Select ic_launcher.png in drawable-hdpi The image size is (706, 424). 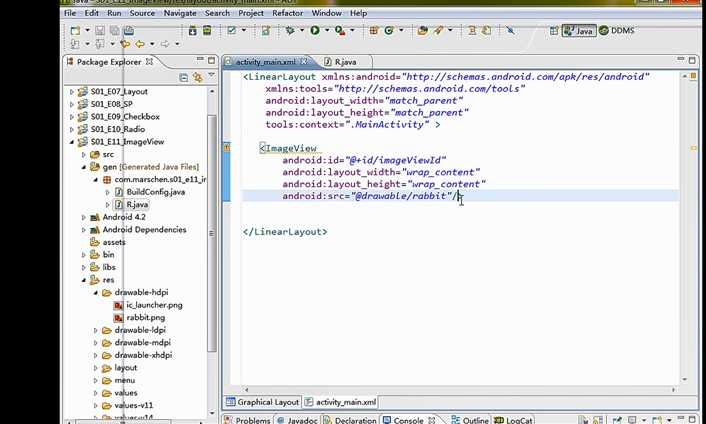click(x=153, y=305)
